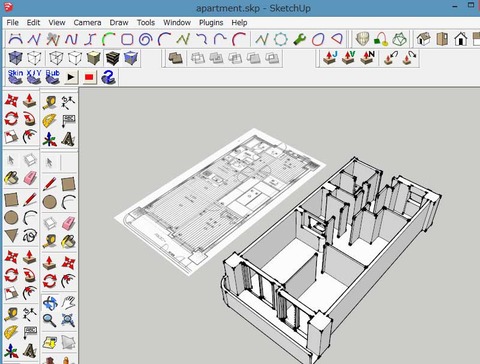
Task: Click the X/Y plugin icon
Action: click(x=34, y=77)
